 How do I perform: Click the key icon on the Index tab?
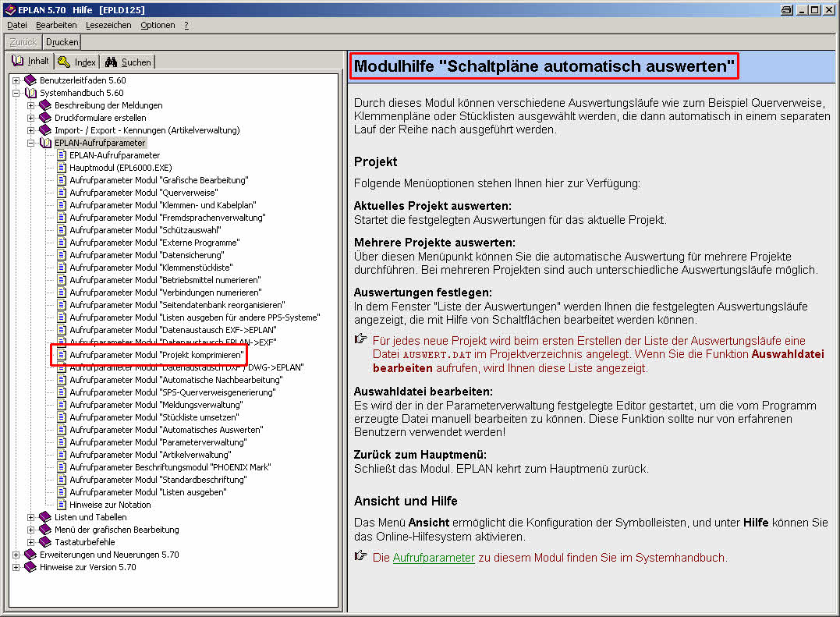click(x=64, y=62)
